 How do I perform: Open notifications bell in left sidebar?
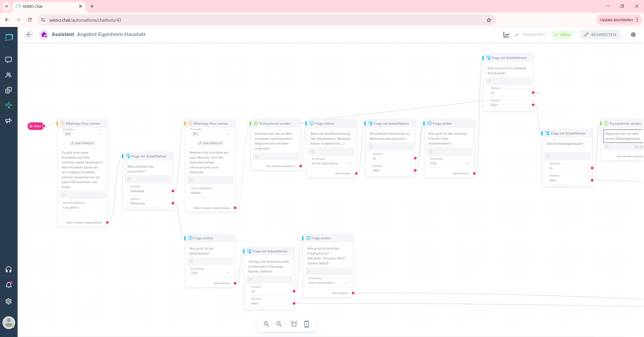point(9,285)
